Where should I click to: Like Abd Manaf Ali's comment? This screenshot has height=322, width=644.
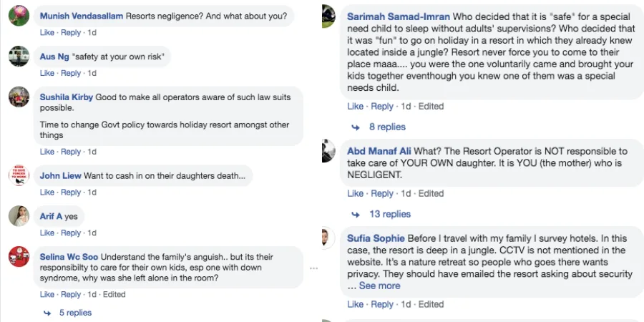pyautogui.click(x=355, y=193)
